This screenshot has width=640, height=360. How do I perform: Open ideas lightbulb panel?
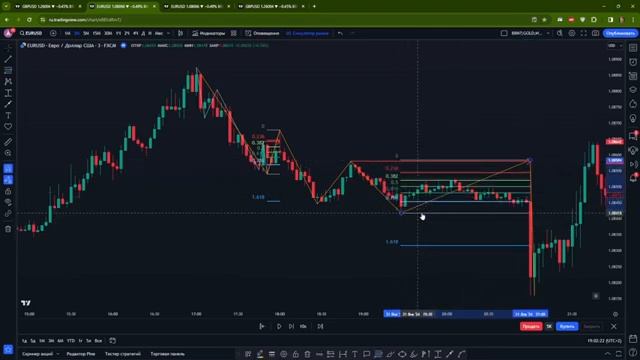[633, 118]
